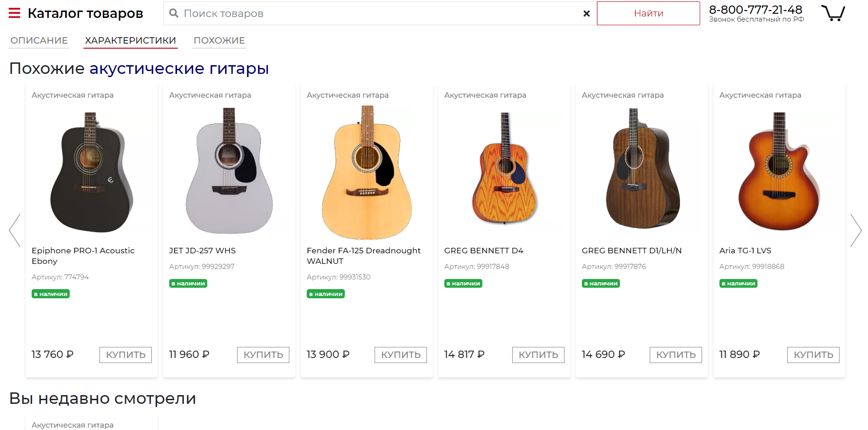Click the акустические гитары heading link

179,68
